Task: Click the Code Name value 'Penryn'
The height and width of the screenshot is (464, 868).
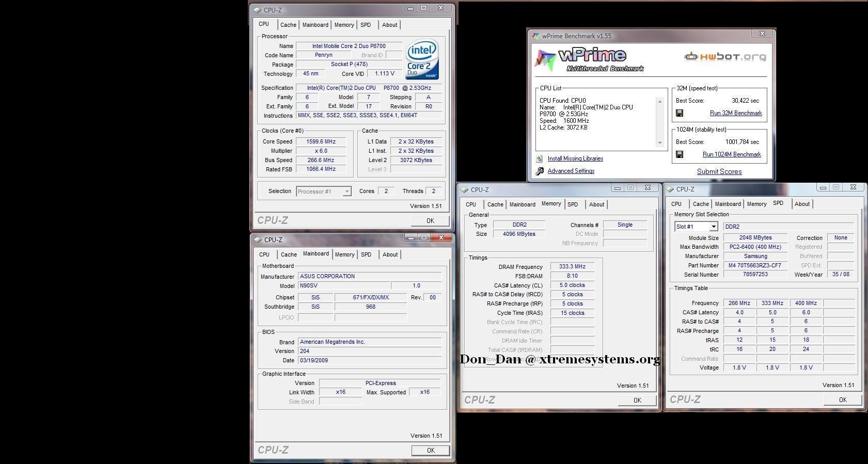Action: coord(323,55)
